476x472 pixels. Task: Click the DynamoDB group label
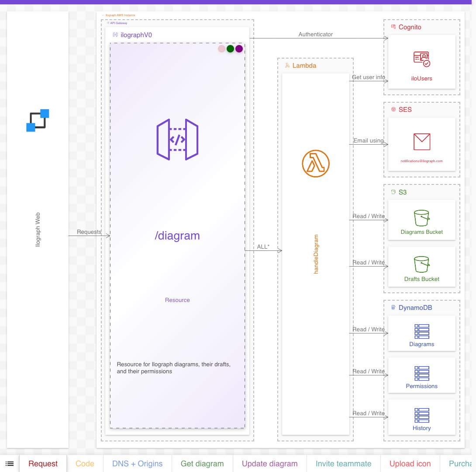(415, 308)
